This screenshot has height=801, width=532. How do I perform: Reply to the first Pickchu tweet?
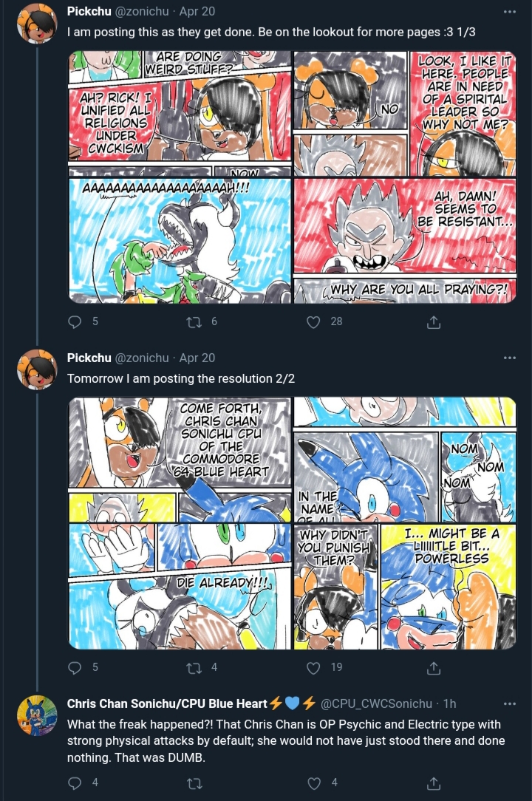click(x=75, y=321)
